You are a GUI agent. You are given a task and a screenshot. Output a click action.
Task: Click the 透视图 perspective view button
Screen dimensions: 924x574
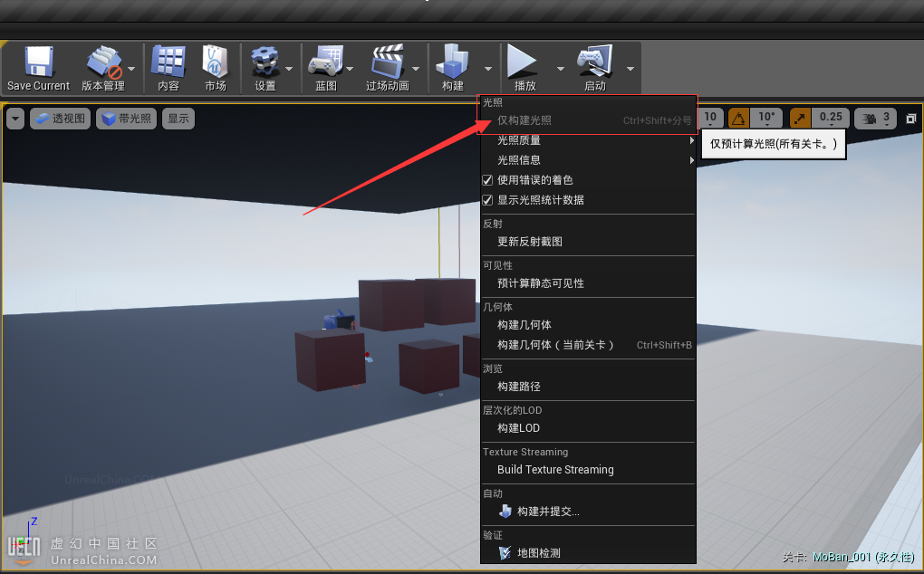(x=60, y=119)
